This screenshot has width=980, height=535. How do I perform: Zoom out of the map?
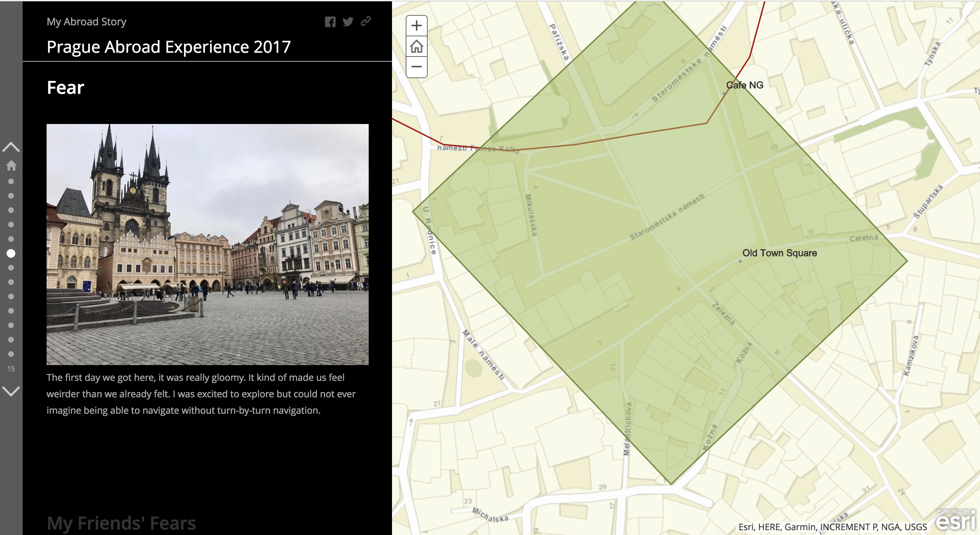(x=416, y=67)
